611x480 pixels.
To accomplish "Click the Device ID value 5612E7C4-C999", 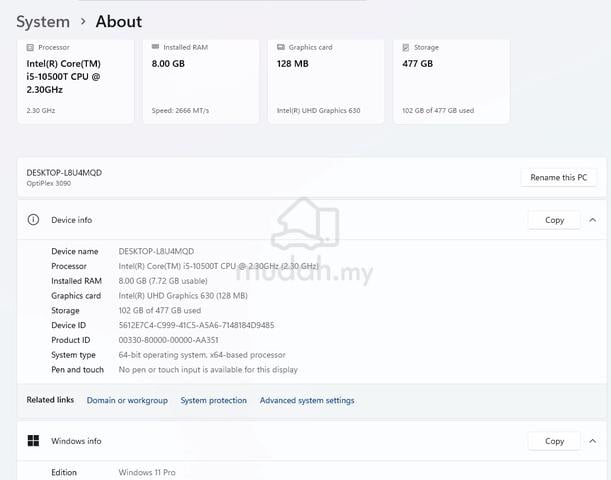I will click(196, 325).
